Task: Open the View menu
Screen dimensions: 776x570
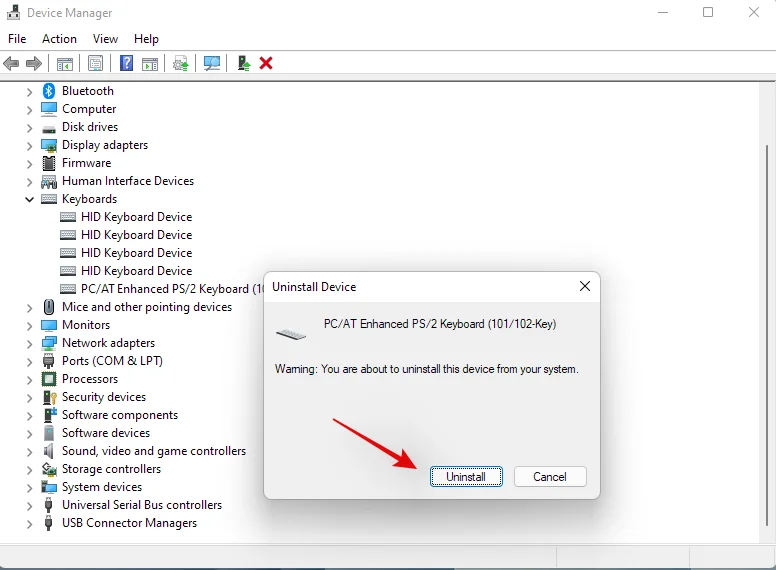Action: click(105, 39)
